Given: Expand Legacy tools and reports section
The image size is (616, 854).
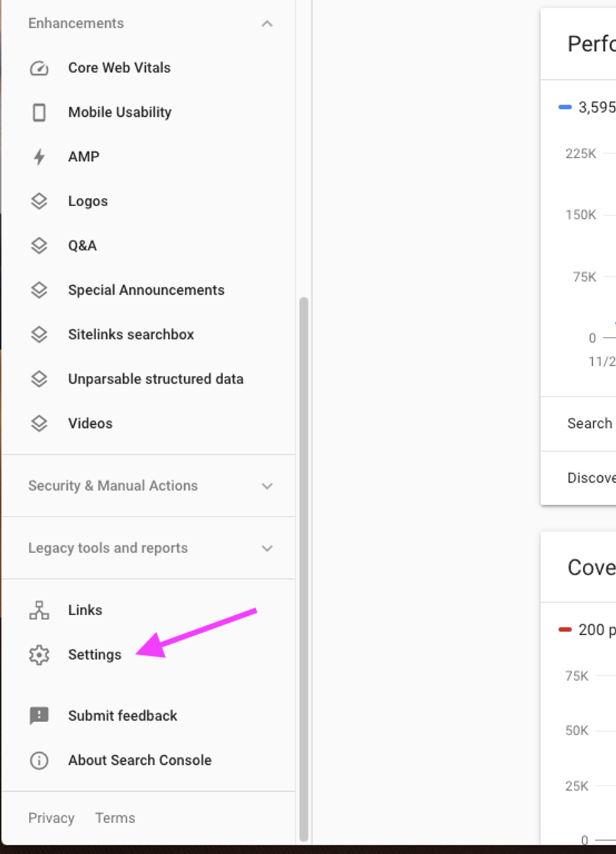Looking at the screenshot, I should pos(267,548).
